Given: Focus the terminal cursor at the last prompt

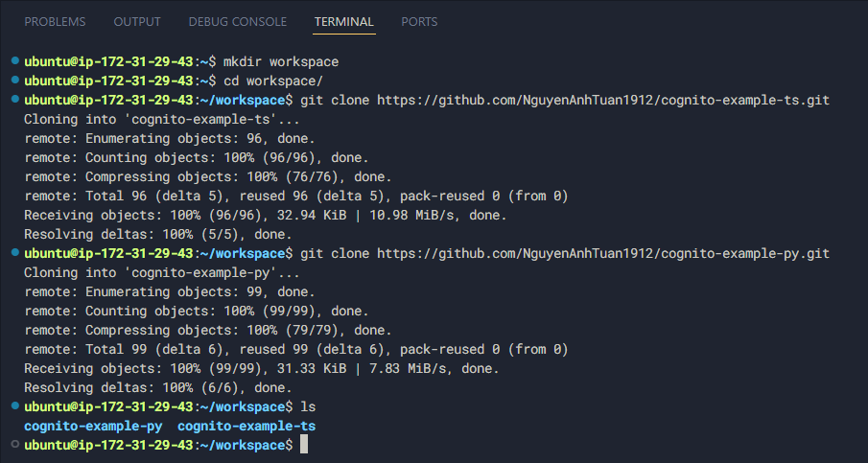Looking at the screenshot, I should coord(304,446).
